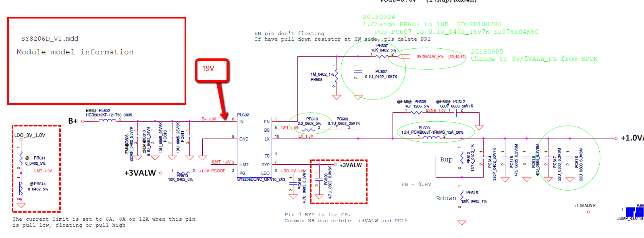The width and height of the screenshot is (644, 238).
Task: Select the Rdown feedback label
Action: pyautogui.click(x=446, y=198)
